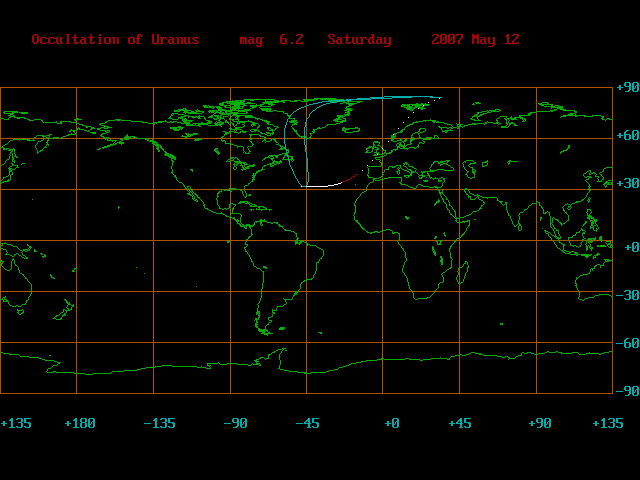Click the -90 latitude label
This screenshot has width=640, height=480.
[627, 391]
